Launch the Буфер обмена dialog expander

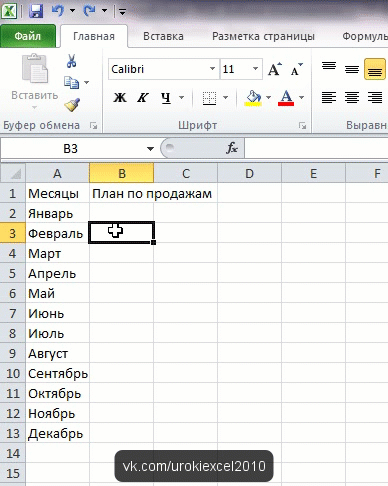tap(94, 126)
